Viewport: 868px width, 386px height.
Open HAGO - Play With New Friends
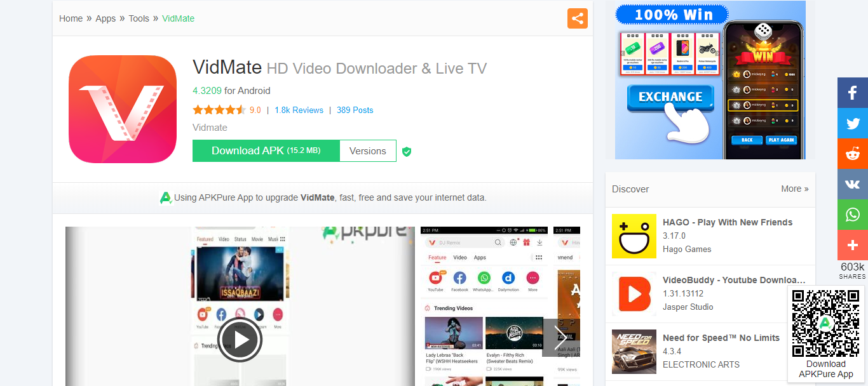pos(728,222)
